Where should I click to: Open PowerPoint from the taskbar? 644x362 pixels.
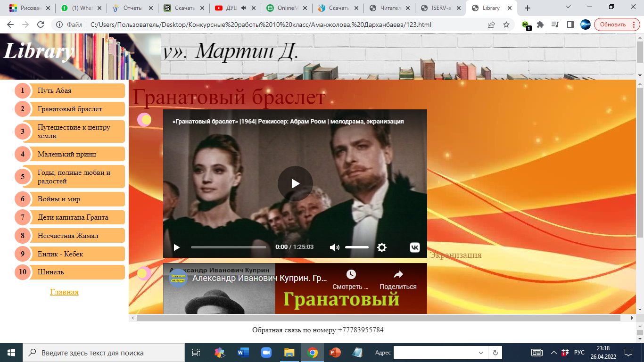pos(335,353)
